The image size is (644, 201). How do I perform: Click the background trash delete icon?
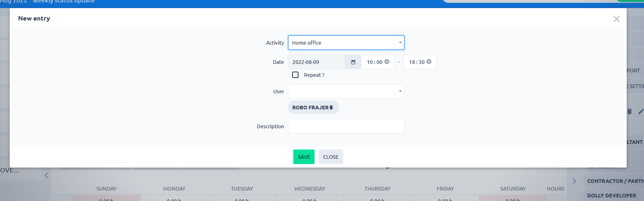coord(630,111)
